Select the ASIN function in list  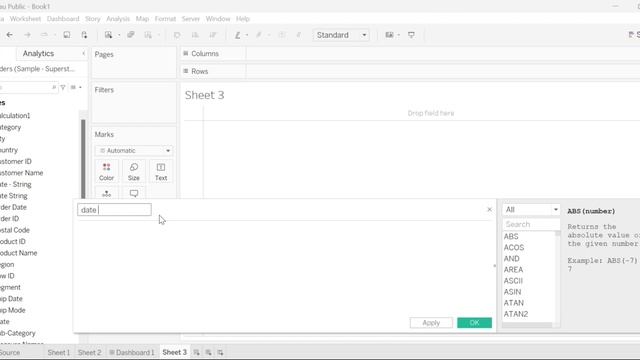512,292
